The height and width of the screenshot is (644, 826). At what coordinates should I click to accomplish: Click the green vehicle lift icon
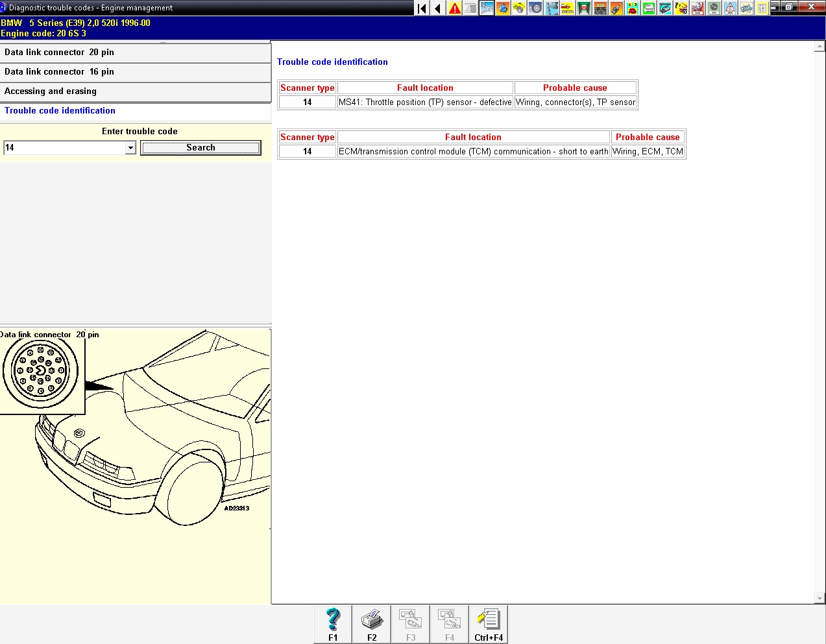coord(584,8)
